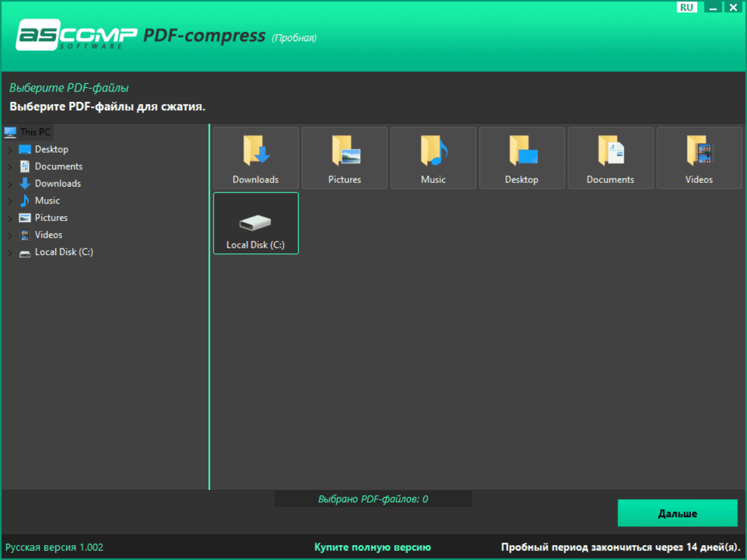The image size is (747, 560).
Task: Expand the Documents tree node
Action: pyautogui.click(x=9, y=167)
